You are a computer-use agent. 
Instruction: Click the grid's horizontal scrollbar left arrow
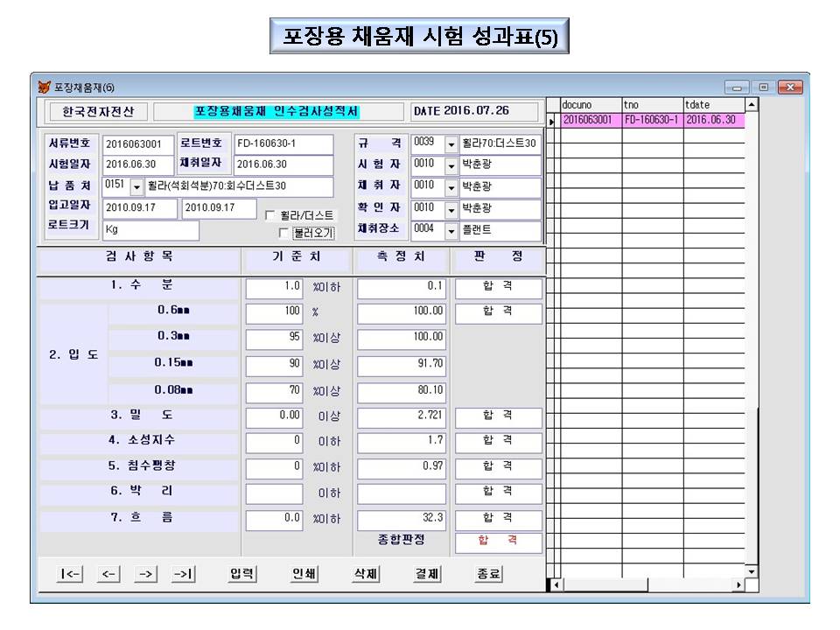click(556, 585)
